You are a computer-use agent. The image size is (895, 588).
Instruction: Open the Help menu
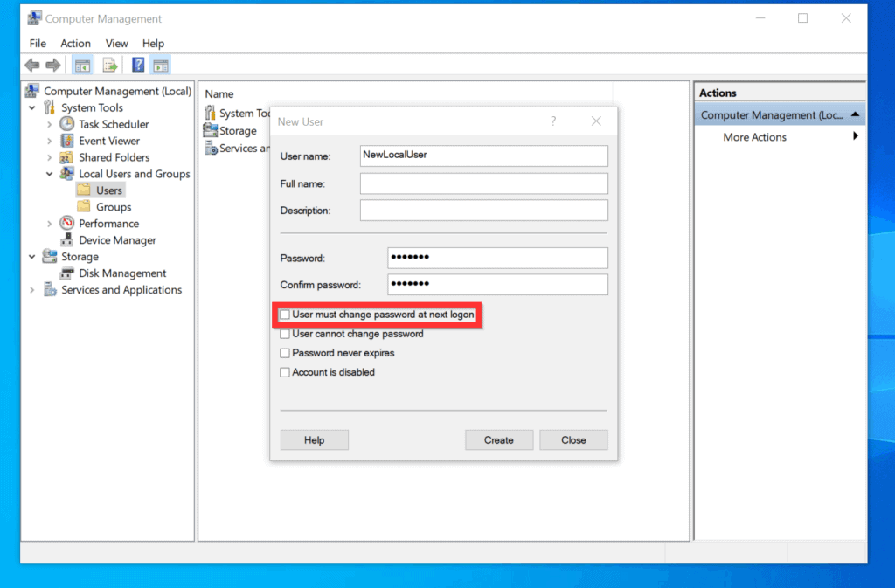(153, 44)
